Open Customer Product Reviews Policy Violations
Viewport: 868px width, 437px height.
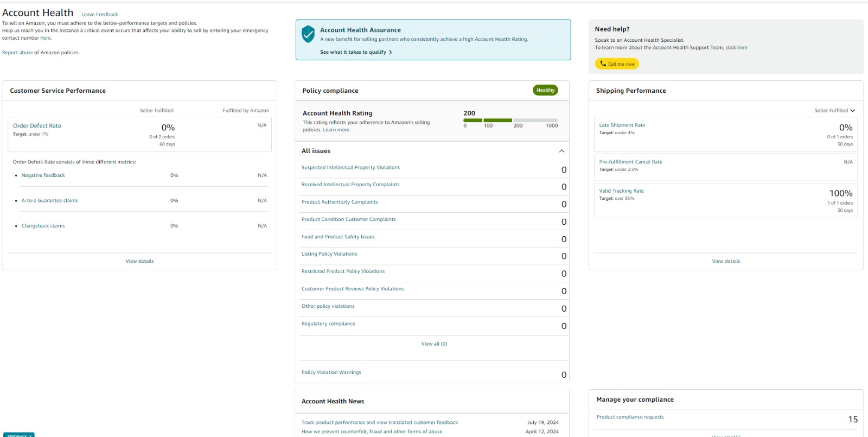(353, 289)
